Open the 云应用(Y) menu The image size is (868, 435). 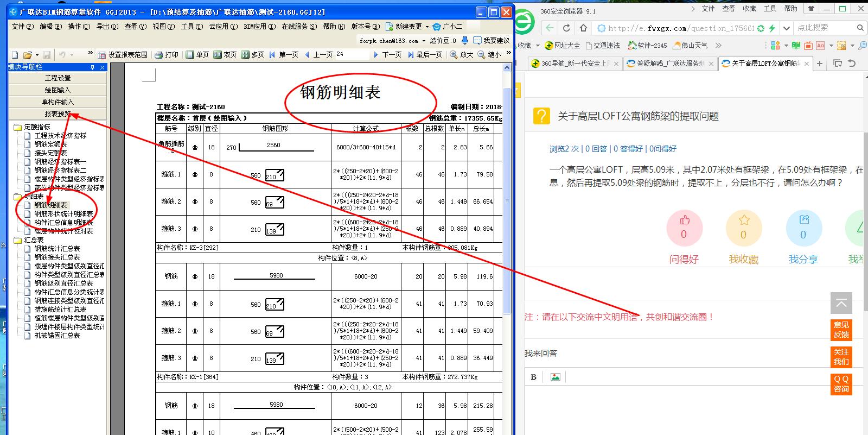[x=223, y=26]
